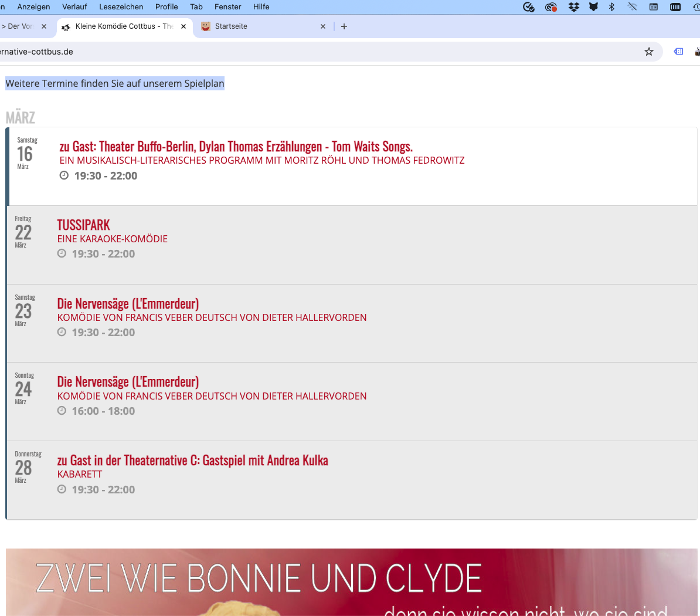Click the Bluetooth status icon

point(611,7)
